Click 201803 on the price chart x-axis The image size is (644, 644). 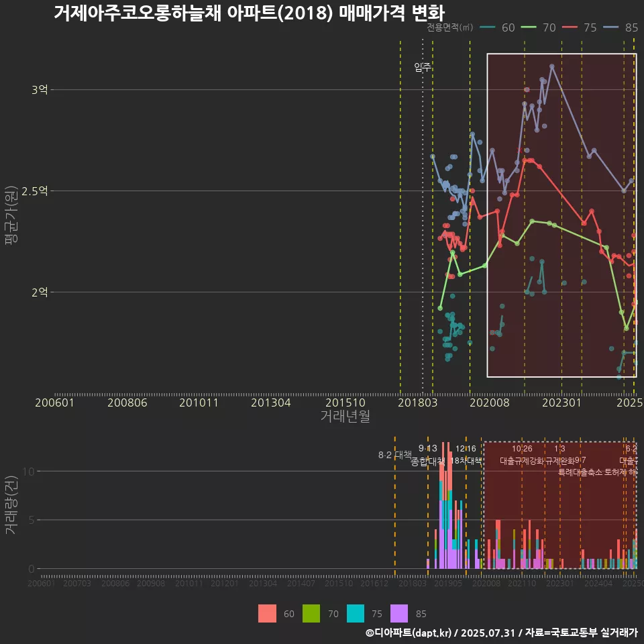pyautogui.click(x=418, y=402)
